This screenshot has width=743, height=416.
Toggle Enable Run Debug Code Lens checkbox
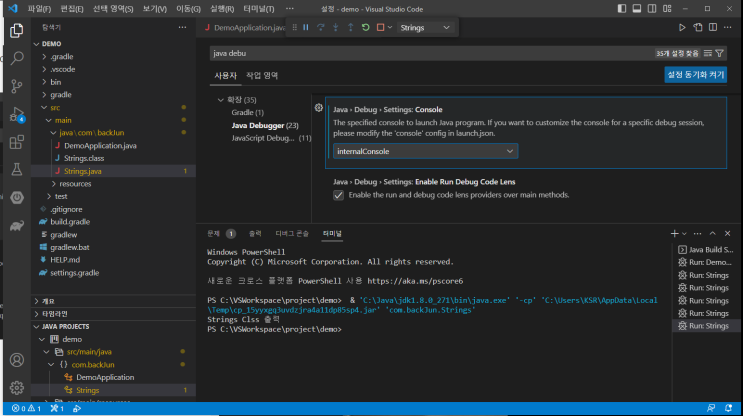pos(338,195)
